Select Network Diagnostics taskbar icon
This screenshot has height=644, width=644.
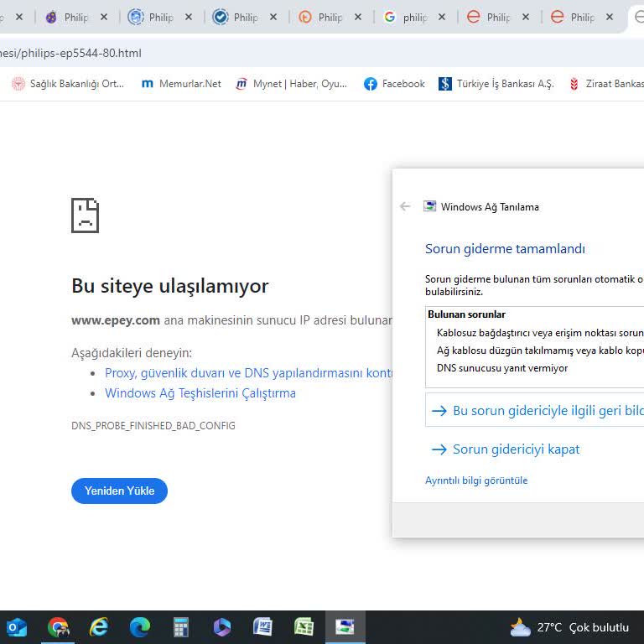click(x=345, y=627)
